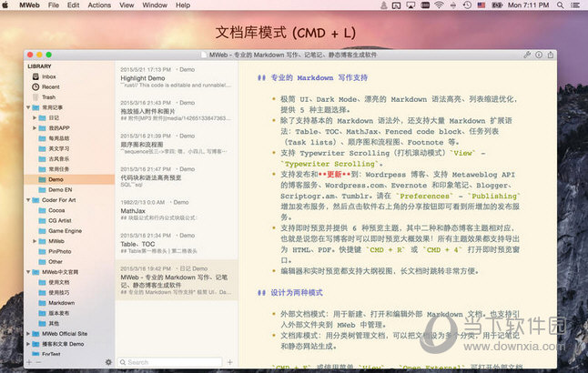Open Notification Center in the menu bar
Screen dimensions: 588x373
[575, 5]
